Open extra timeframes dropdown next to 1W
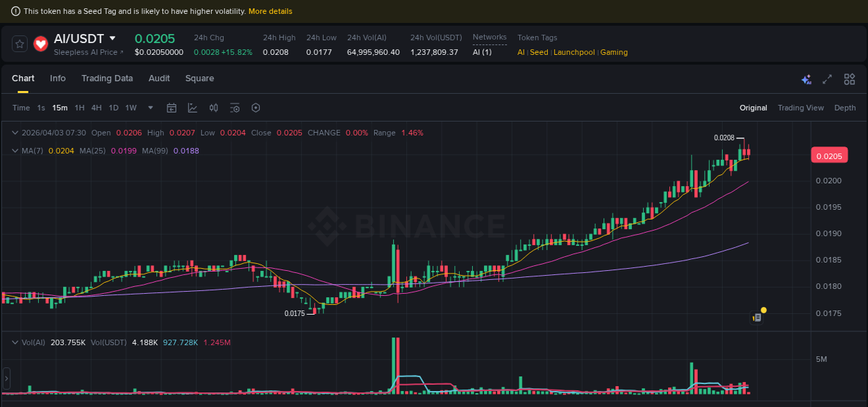The image size is (868, 407). point(150,108)
